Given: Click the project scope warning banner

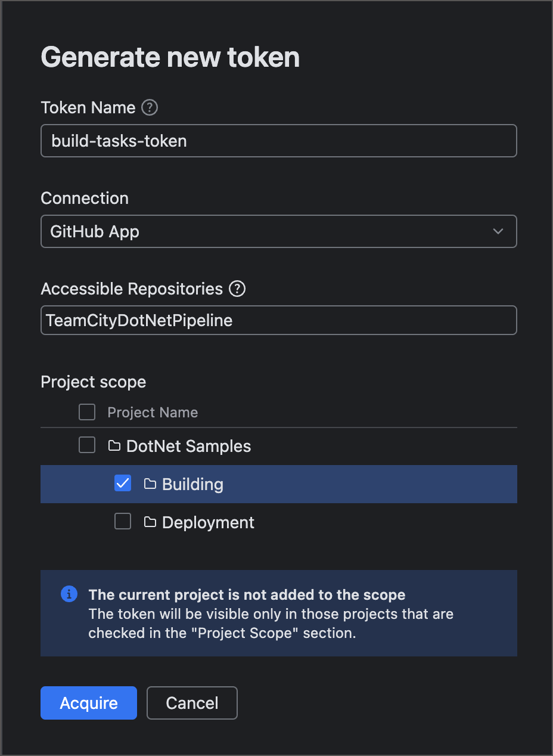Looking at the screenshot, I should (x=278, y=613).
